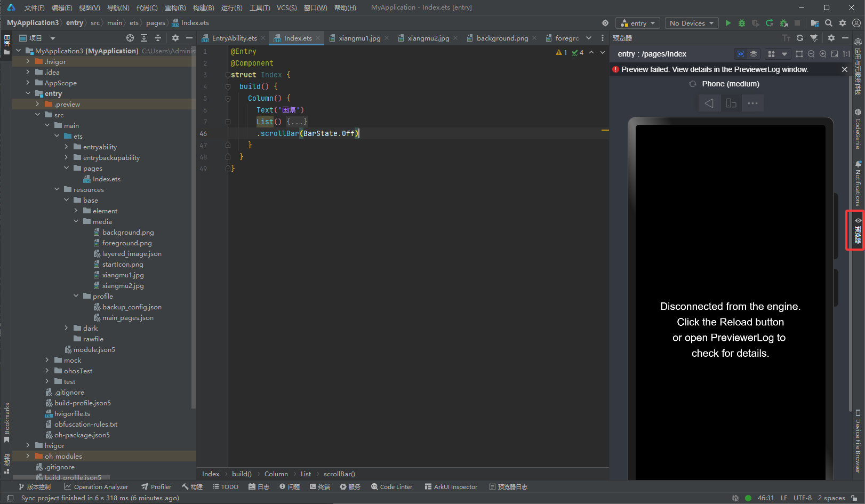865x504 pixels.
Task: Open the user account avatar icon
Action: click(x=856, y=23)
